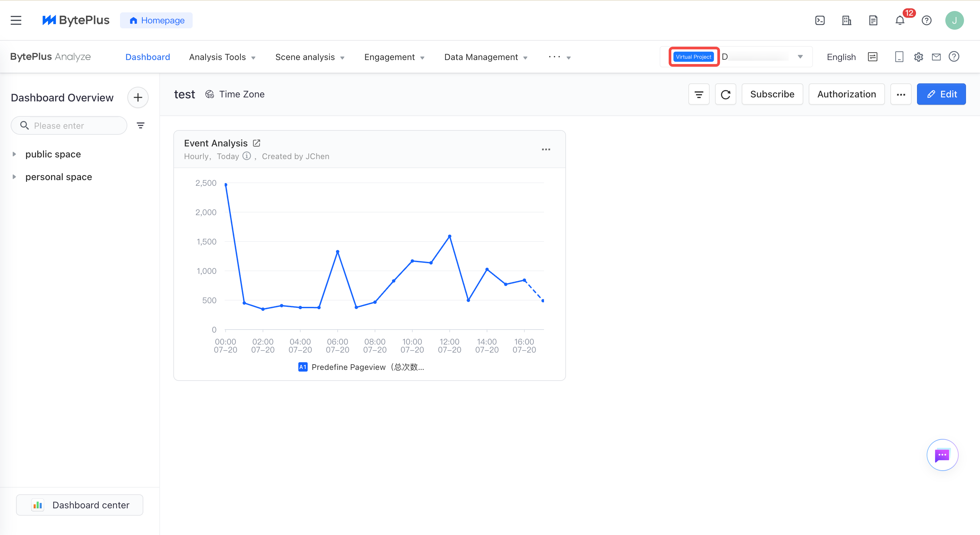Screen dimensions: 980x535
Task: Toggle the A1 Predefine Pageview legend
Action: (361, 367)
